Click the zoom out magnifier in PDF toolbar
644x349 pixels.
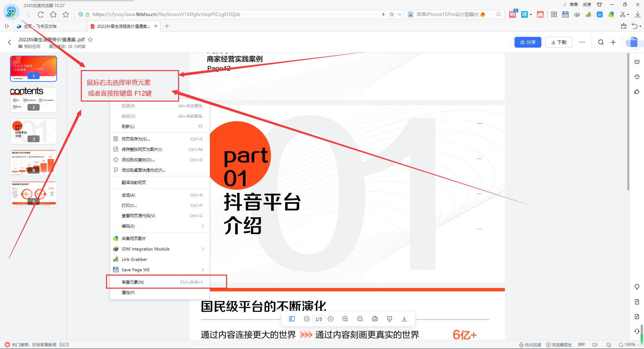point(360,319)
